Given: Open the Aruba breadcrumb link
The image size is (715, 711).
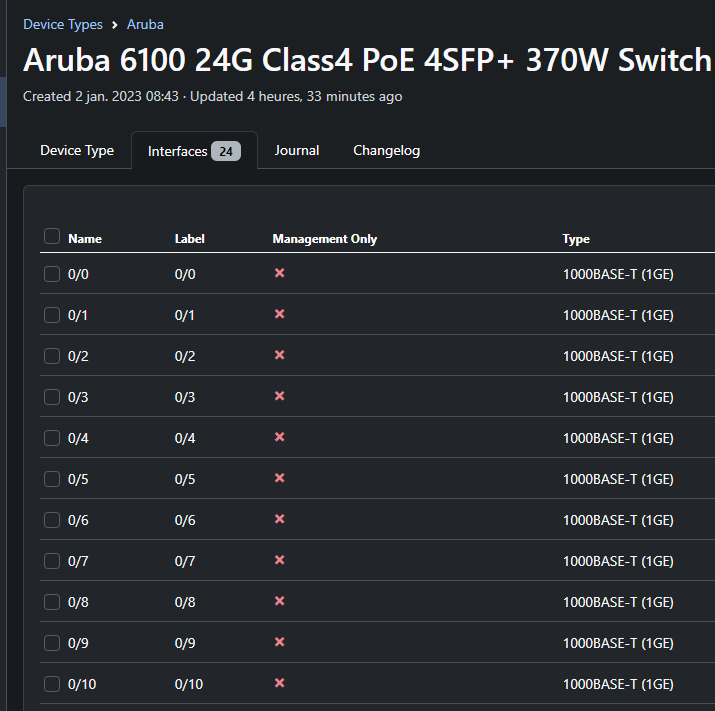Looking at the screenshot, I should [x=145, y=24].
